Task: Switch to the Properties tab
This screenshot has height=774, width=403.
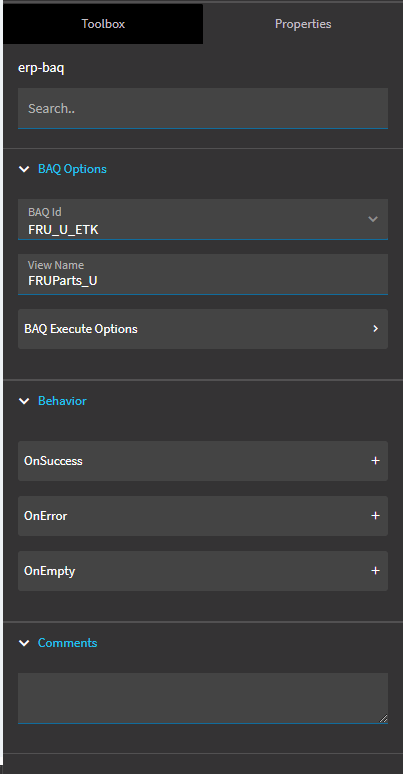Action: 303,24
